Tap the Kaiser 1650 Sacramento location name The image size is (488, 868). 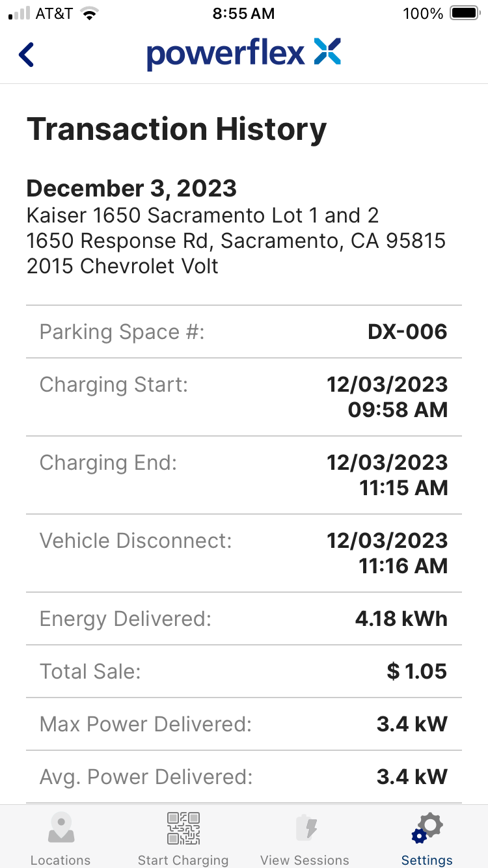[x=202, y=215]
